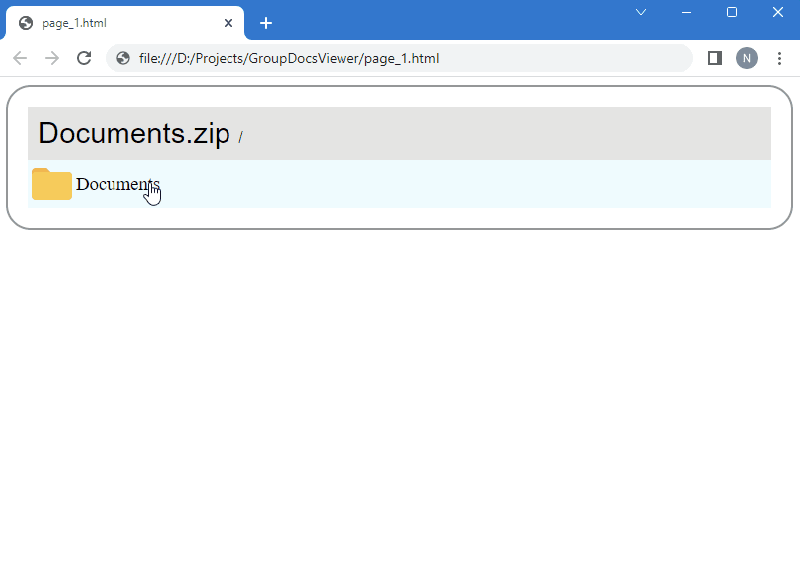The width and height of the screenshot is (800, 578).
Task: Open the tab search chevron
Action: [640, 12]
